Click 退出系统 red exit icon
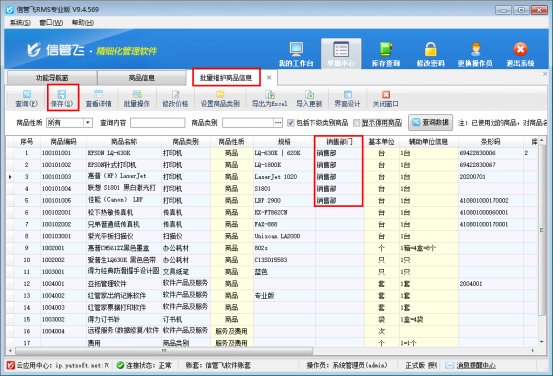The image size is (553, 376). tap(520, 49)
